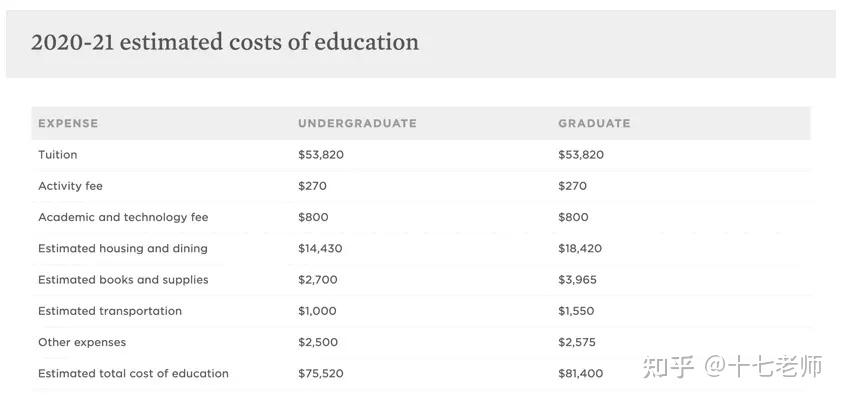
Task: Select the undergraduate transportation value $1,000
Action: point(317,311)
